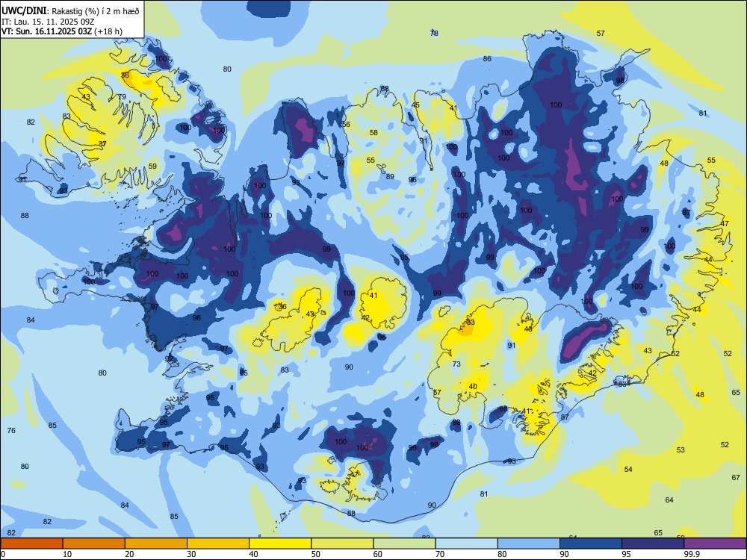
Task: Click the legend label '0'
Action: click(3, 554)
